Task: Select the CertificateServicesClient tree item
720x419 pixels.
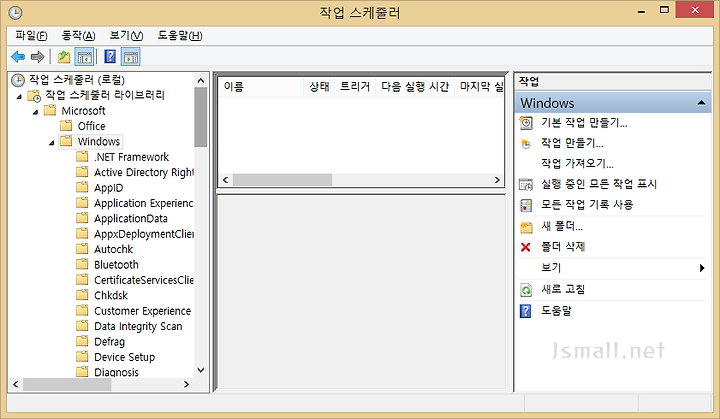Action: click(x=143, y=280)
